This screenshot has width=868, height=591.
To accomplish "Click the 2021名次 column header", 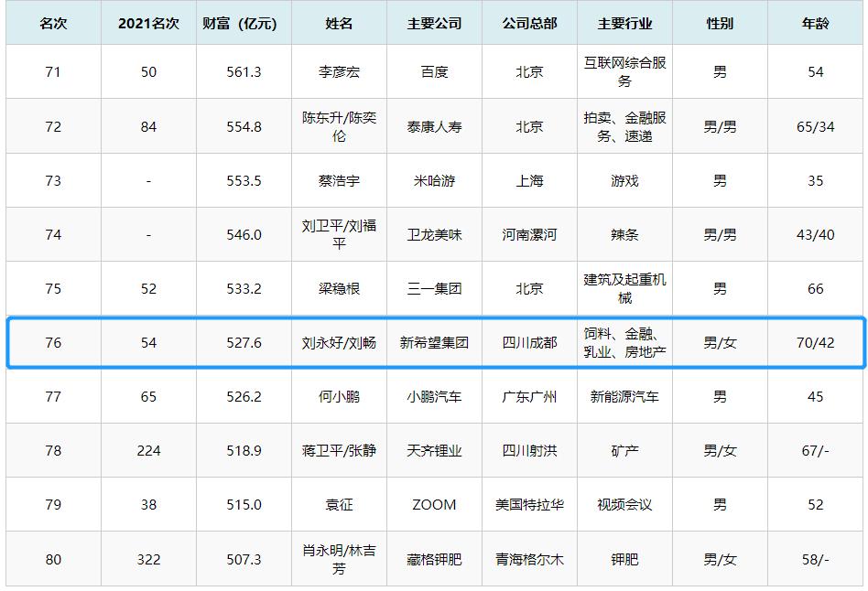I will [x=148, y=23].
